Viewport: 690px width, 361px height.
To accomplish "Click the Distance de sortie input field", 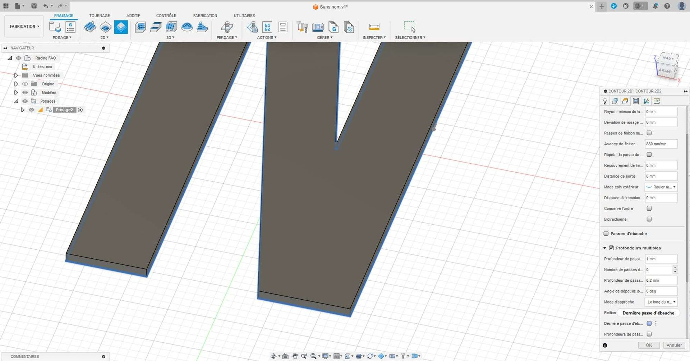I will tap(661, 176).
